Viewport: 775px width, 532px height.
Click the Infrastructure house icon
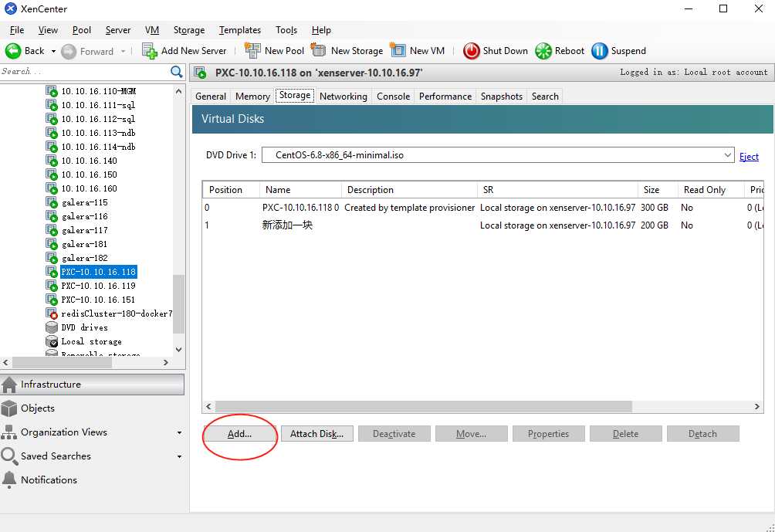click(x=9, y=385)
